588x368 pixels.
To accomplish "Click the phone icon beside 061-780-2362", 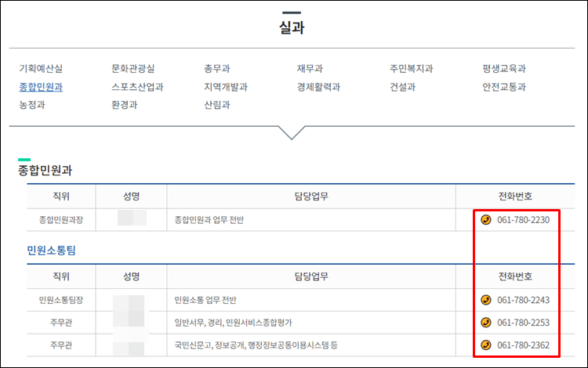I will [485, 345].
